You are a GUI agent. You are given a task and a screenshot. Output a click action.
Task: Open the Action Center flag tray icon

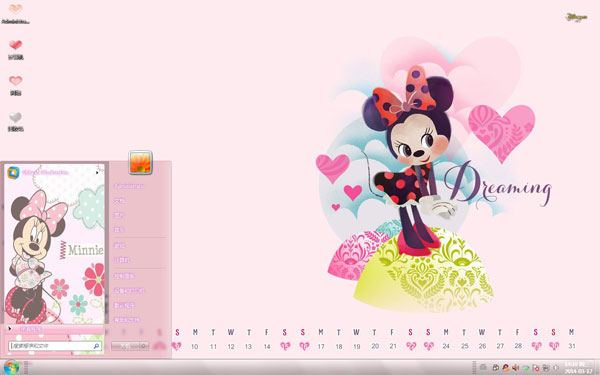(x=536, y=367)
